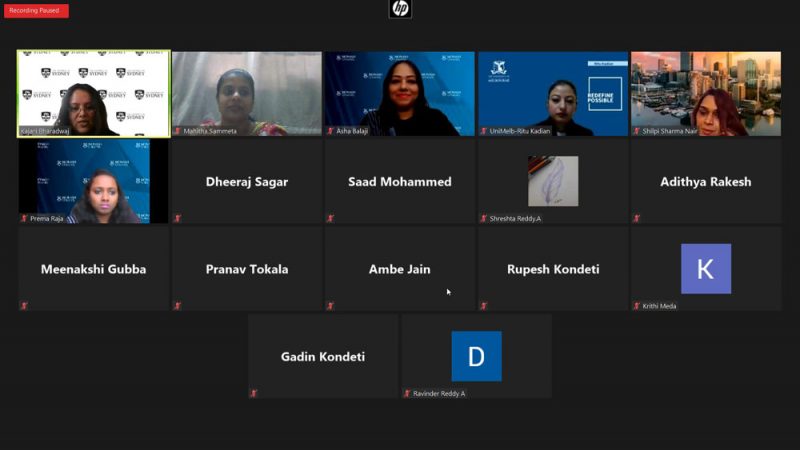Select the active speaker Kajari Bharadwaj video
The height and width of the screenshot is (450, 800).
click(94, 93)
